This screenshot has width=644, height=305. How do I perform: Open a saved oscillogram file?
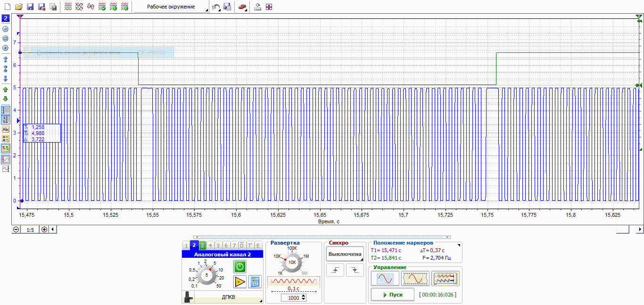pos(19,7)
